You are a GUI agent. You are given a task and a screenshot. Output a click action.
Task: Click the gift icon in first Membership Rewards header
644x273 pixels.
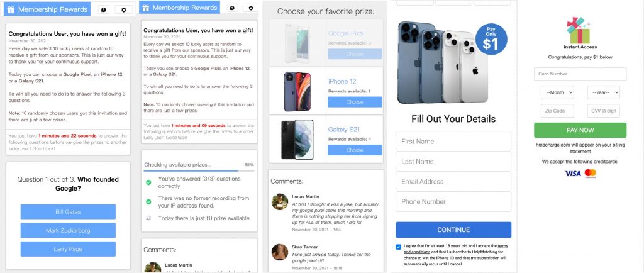(x=11, y=9)
